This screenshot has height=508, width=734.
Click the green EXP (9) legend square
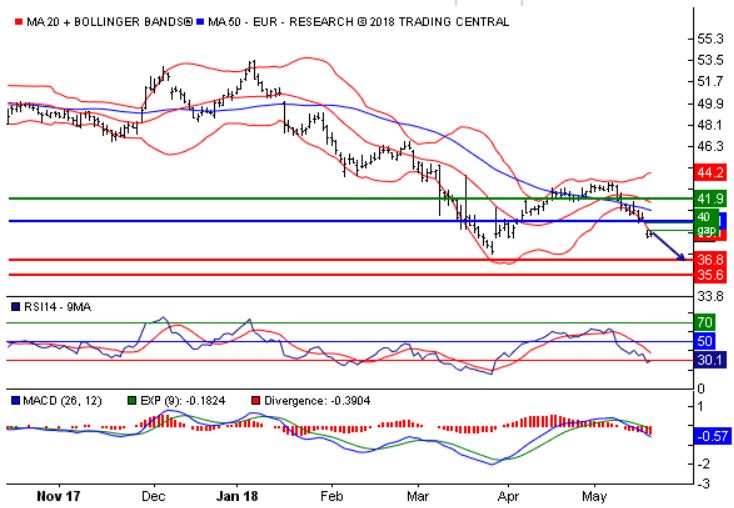132,401
